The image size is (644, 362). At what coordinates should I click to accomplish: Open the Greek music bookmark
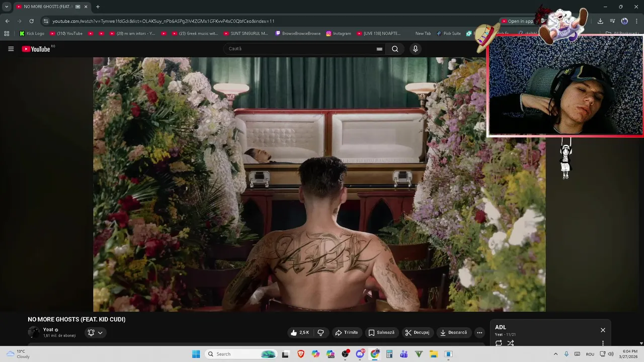[x=195, y=34]
